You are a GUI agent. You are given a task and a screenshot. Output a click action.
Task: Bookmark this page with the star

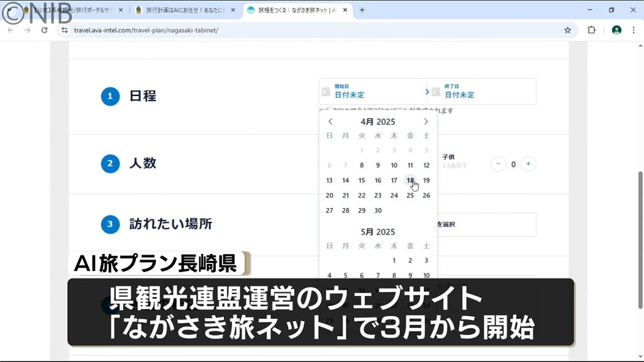[x=568, y=30]
